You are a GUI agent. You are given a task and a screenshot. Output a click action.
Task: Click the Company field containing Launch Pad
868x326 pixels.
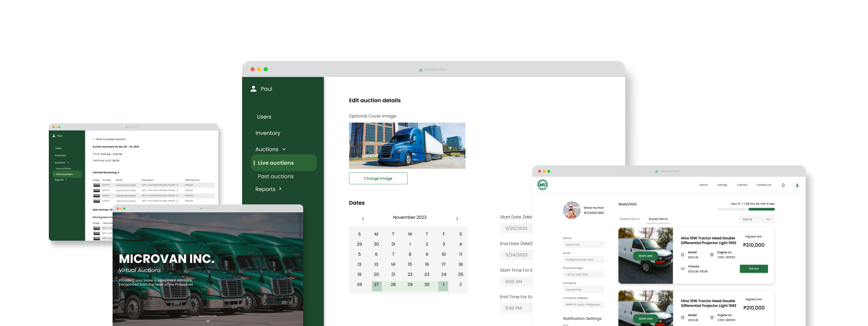click(x=584, y=290)
